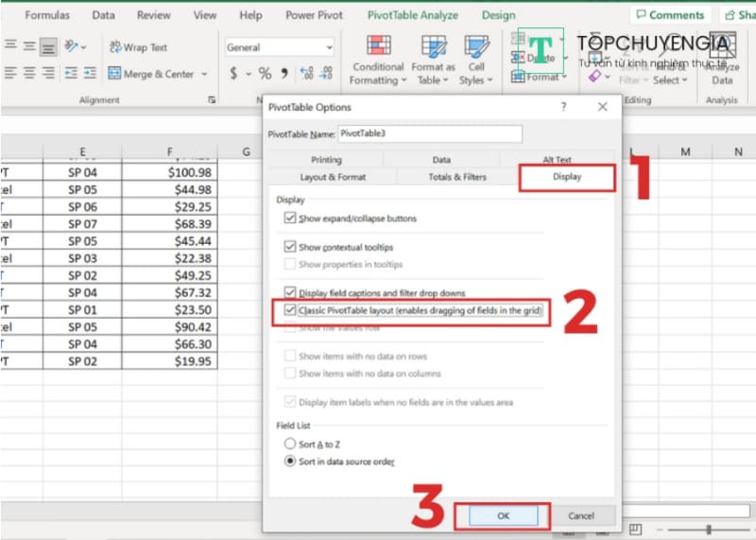Apply percent style formatting
This screenshot has height=540, width=756.
coord(265,74)
